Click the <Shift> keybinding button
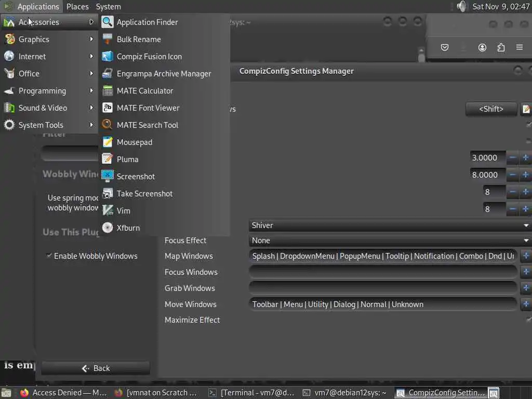 (491, 109)
